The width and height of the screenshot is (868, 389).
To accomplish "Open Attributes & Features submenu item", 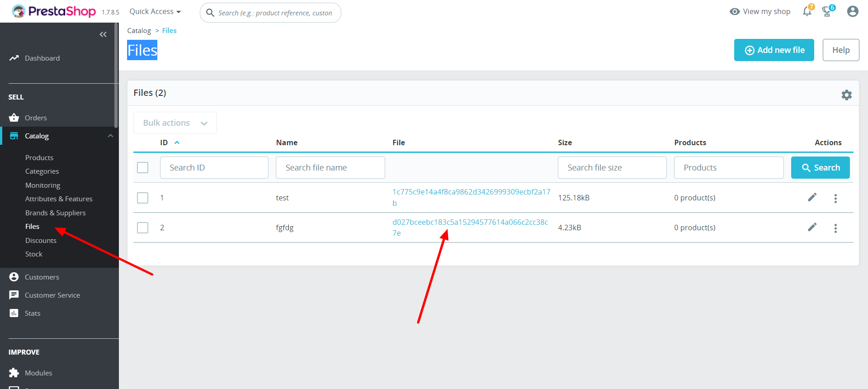I will click(x=59, y=199).
